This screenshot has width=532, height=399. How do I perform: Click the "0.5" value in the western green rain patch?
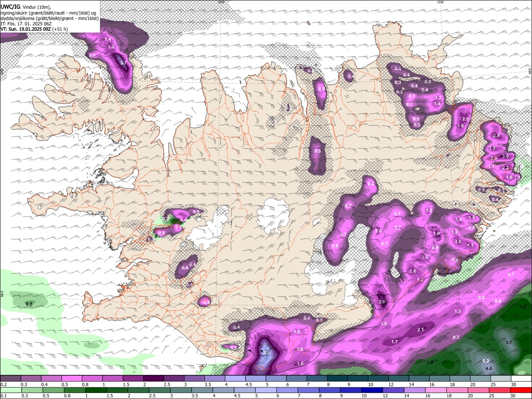pyautogui.click(x=29, y=304)
